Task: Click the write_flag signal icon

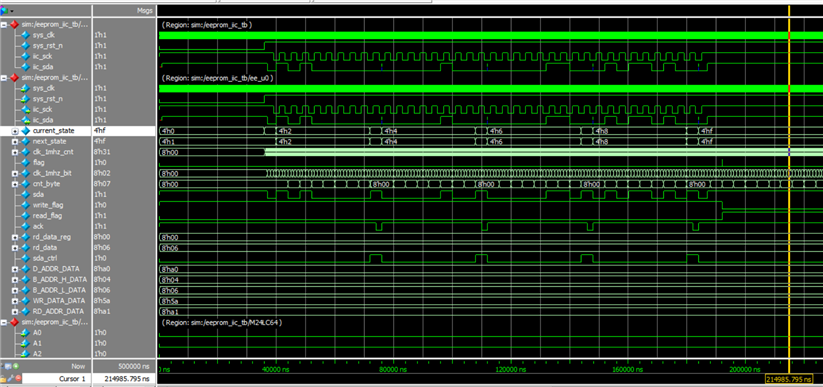Action: (26, 205)
